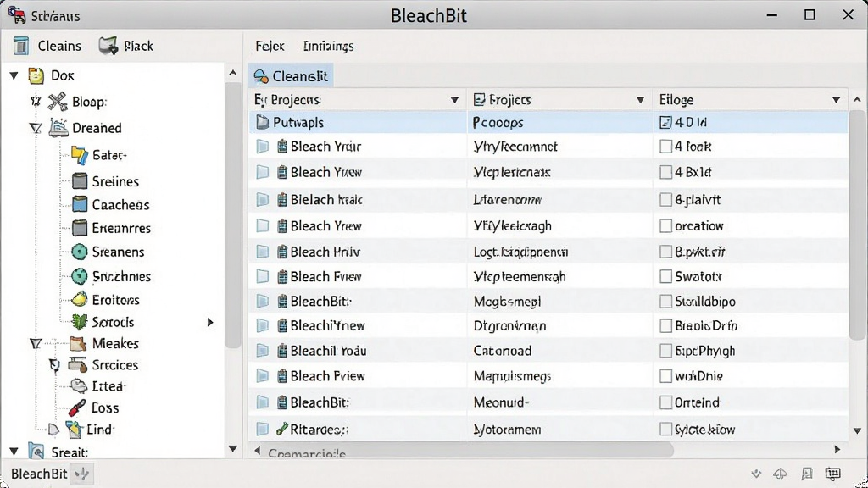Screen dimensions: 868x488
Task: Open the Felek menu
Action: click(x=270, y=46)
